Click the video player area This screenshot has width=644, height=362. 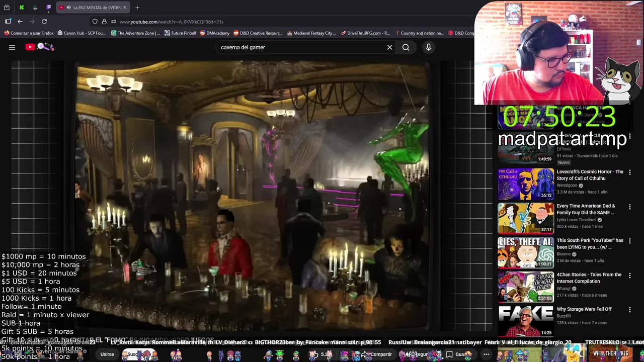[x=252, y=195]
